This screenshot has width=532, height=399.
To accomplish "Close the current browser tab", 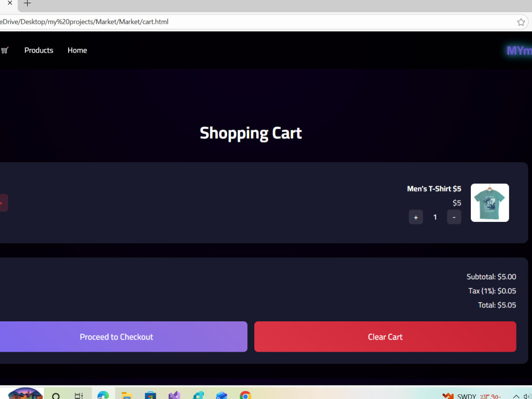I will (10, 3).
